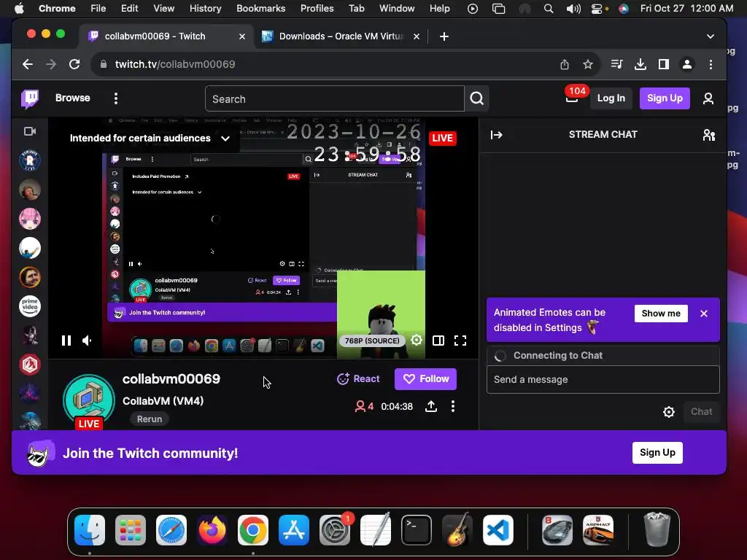Open notifications inbox showing 104 badge
This screenshot has height=560, width=747.
tap(572, 97)
